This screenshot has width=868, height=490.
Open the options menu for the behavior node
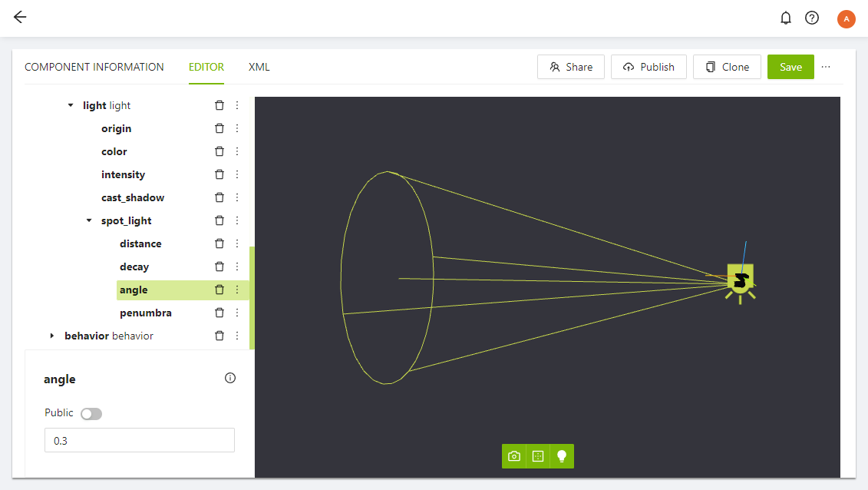(236, 336)
